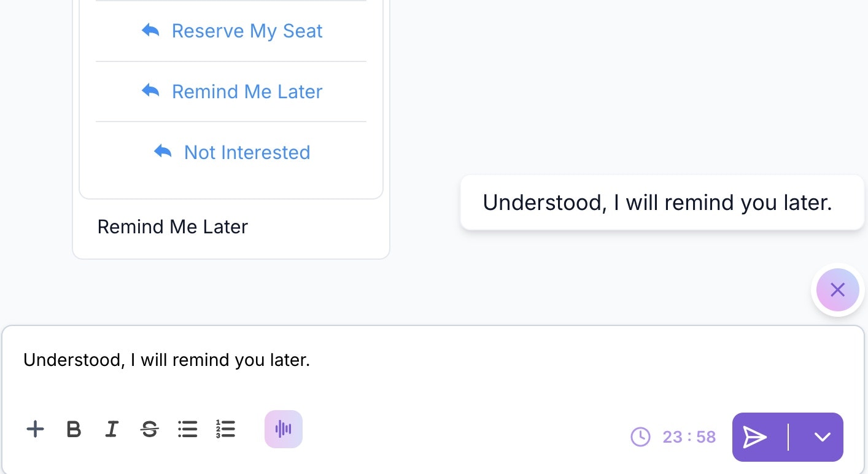Send the message with paper plane
The width and height of the screenshot is (868, 474).
click(755, 437)
